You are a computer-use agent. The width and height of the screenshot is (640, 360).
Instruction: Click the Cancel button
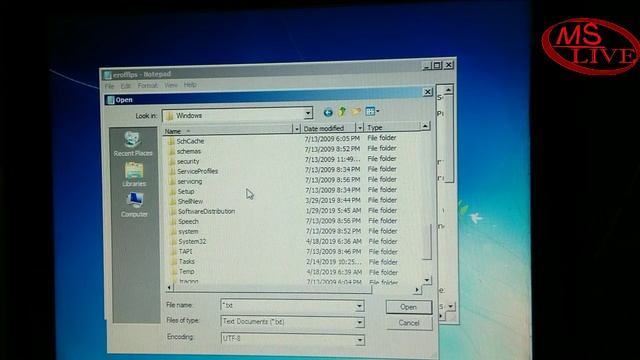point(409,323)
